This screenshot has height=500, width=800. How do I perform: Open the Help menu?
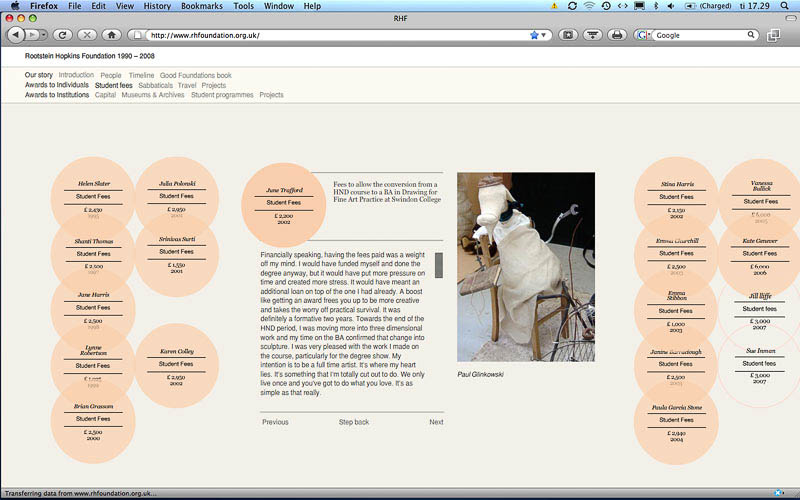pyautogui.click(x=312, y=6)
